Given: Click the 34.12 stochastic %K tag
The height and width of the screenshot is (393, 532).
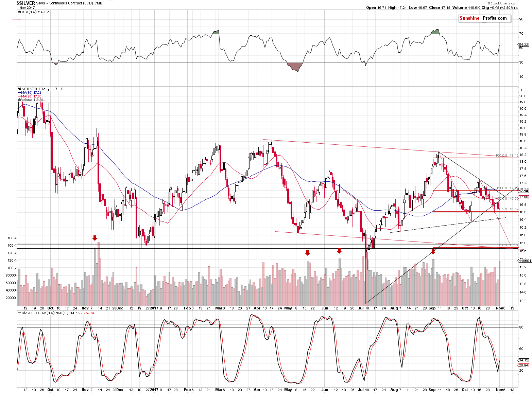Looking at the screenshot, I should pyautogui.click(x=524, y=360).
